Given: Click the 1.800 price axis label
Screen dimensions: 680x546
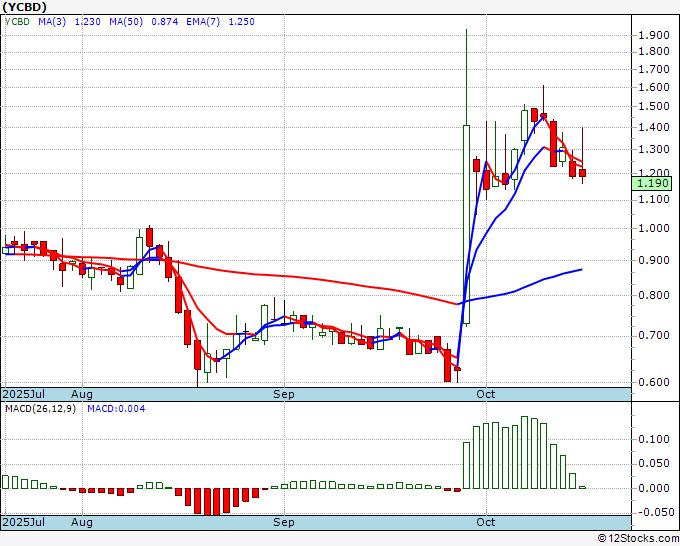Looking at the screenshot, I should 654,52.
